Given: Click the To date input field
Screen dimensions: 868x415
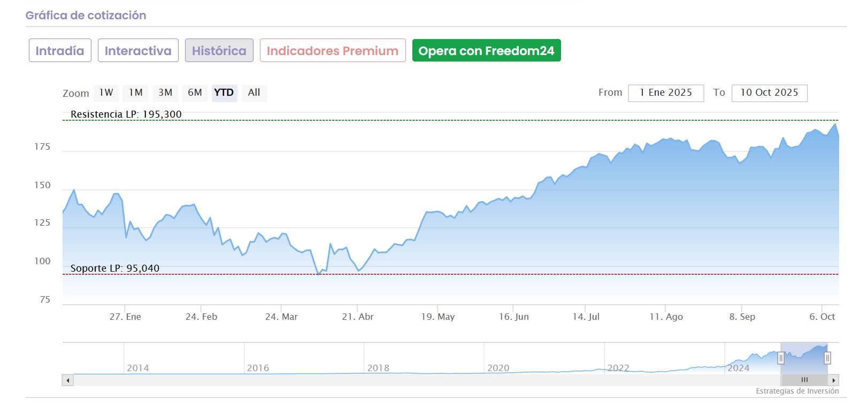Looking at the screenshot, I should [x=769, y=93].
